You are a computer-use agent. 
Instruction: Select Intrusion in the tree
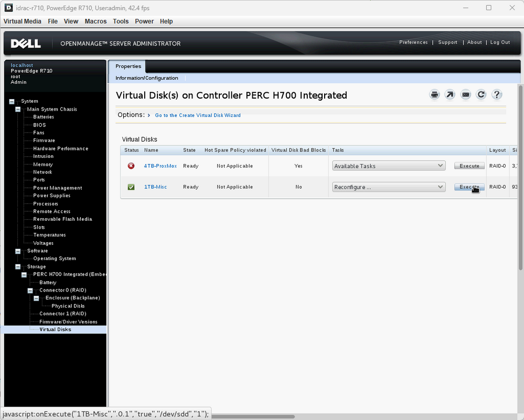click(43, 156)
